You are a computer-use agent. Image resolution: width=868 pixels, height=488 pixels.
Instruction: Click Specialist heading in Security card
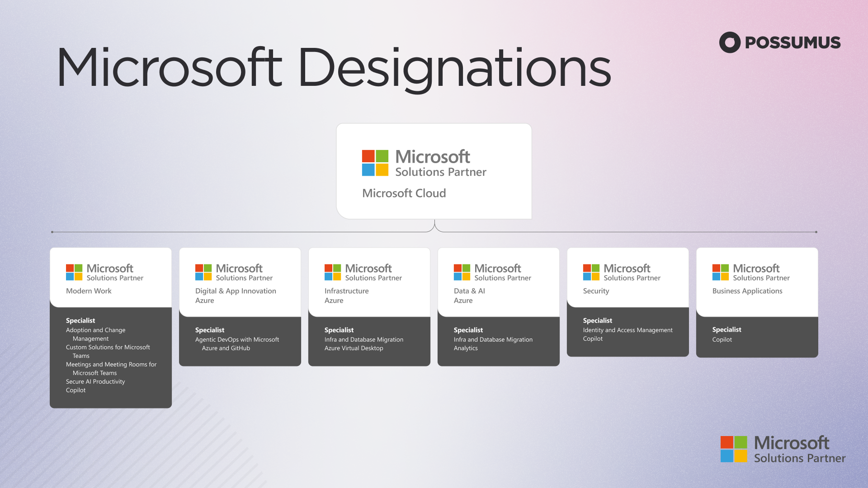(597, 321)
